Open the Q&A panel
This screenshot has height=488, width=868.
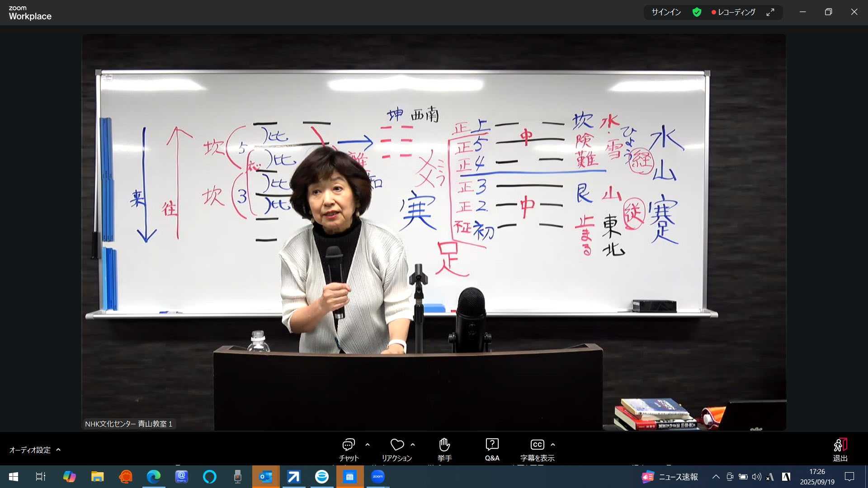[492, 445]
